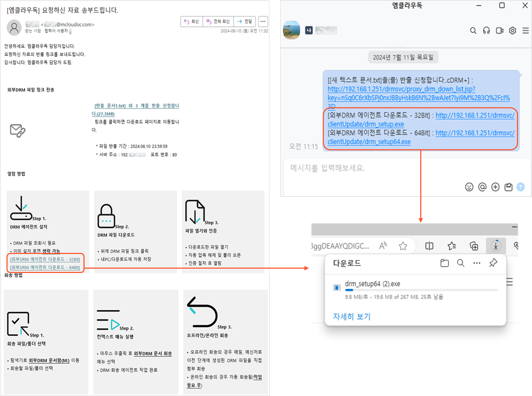The image size is (532, 396).
Task: Click the mail link envelope icon
Action: pyautogui.click(x=18, y=131)
